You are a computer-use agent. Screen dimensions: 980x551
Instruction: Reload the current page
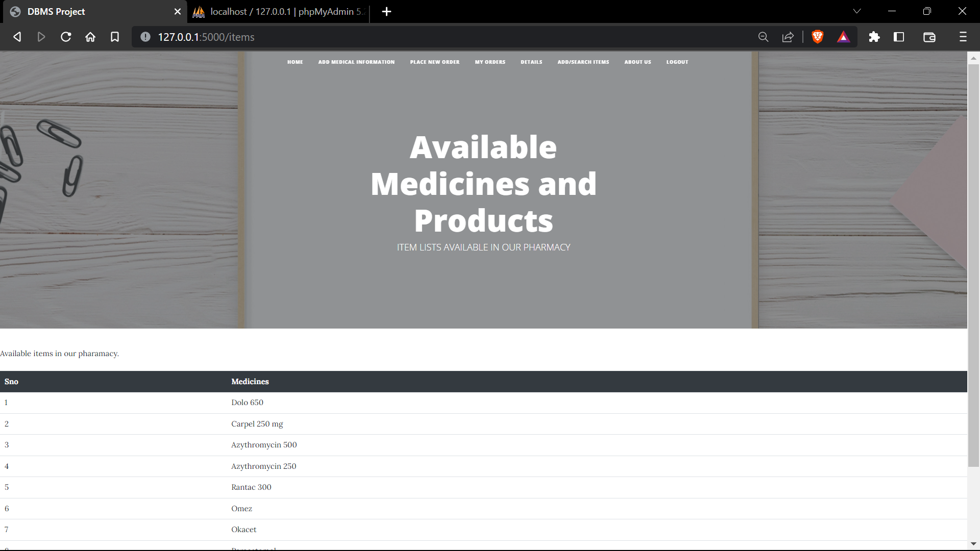66,37
